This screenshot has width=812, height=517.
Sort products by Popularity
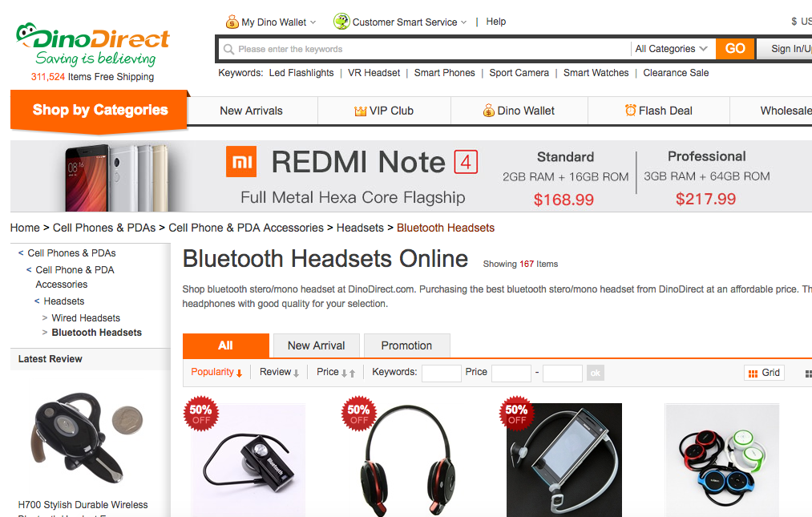pyautogui.click(x=216, y=372)
